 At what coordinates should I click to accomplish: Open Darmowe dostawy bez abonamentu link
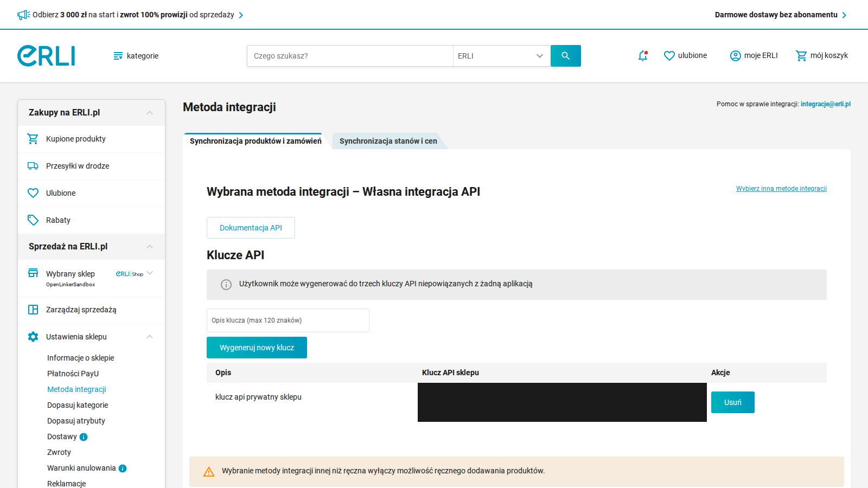pos(776,15)
